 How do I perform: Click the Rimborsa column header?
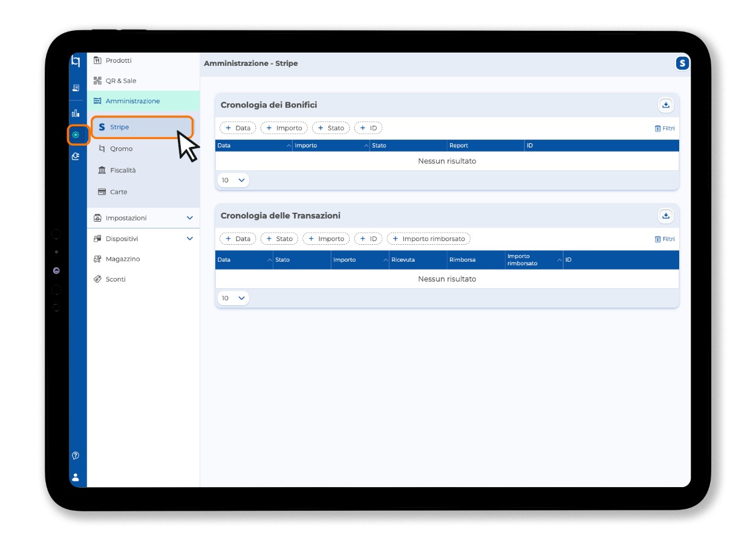tap(477, 260)
